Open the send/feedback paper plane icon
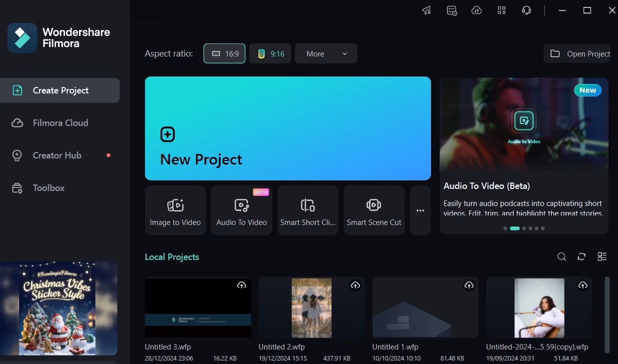Screen dimensions: 618x364 tap(426, 10)
